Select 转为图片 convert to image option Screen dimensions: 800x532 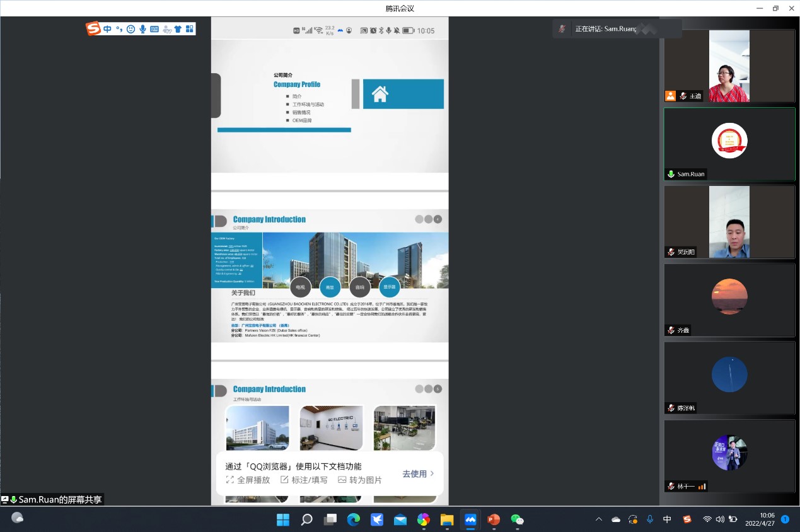pyautogui.click(x=360, y=480)
